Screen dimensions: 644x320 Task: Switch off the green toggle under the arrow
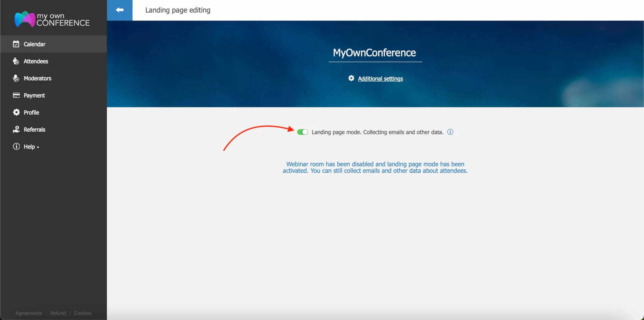302,132
